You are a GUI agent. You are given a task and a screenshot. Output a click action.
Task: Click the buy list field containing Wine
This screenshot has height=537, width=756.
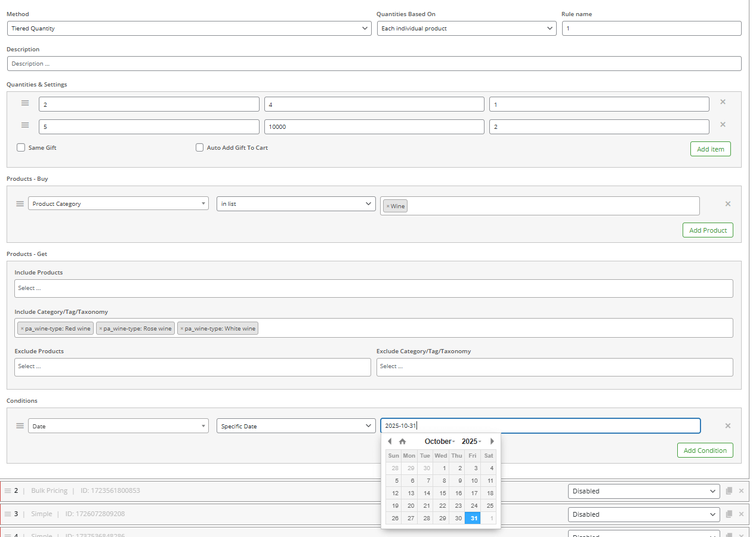(540, 206)
